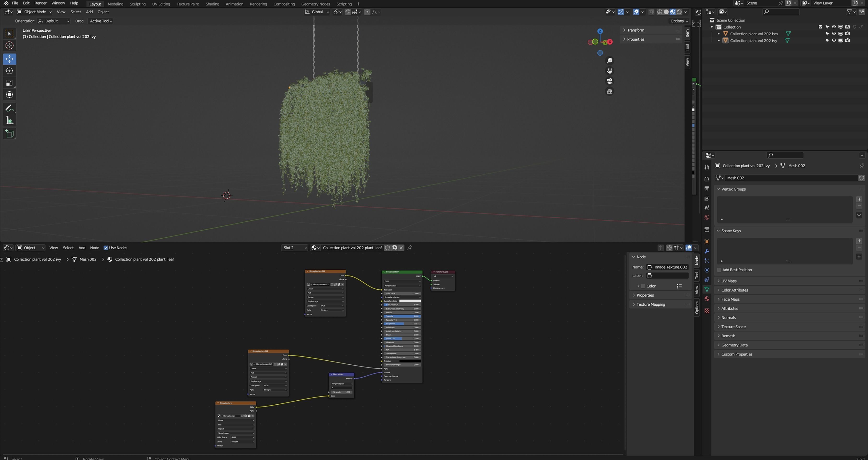Image resolution: width=868 pixels, height=460 pixels.
Task: Switch to the UV Editing workspace tab
Action: (161, 4)
